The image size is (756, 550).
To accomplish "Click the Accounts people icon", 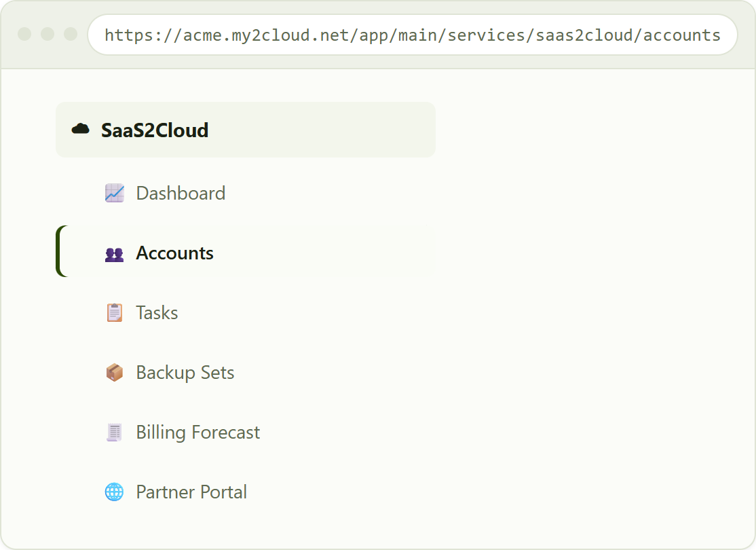I will click(x=114, y=253).
